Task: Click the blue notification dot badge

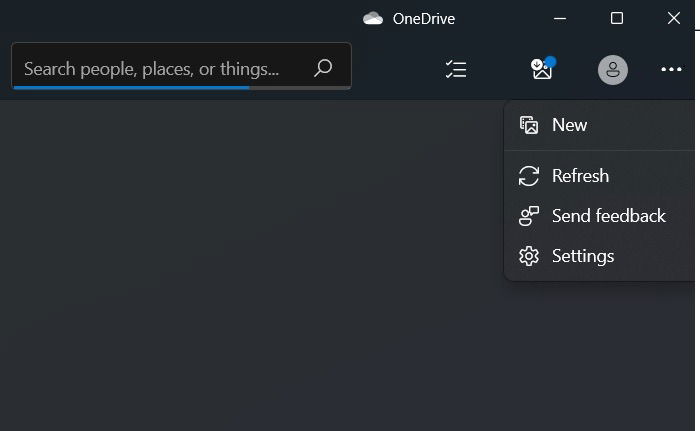Action: point(551,61)
